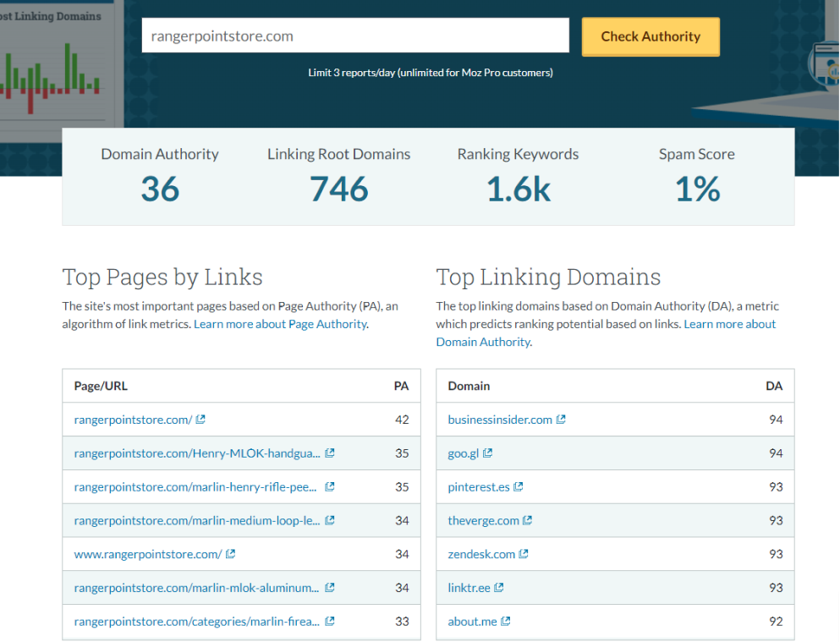Select the Domain Authority value 36
The image size is (840, 642).
pyautogui.click(x=160, y=189)
